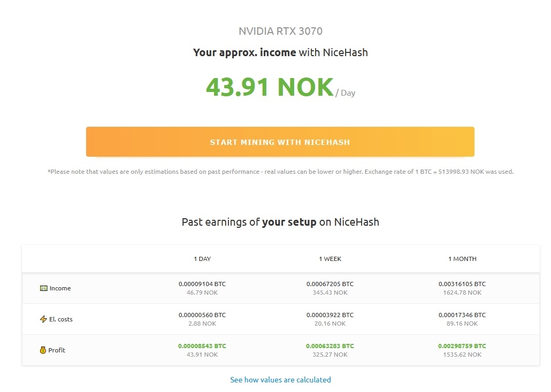551x392 pixels.
Task: Click the Profit row label
Action: pyautogui.click(x=57, y=350)
